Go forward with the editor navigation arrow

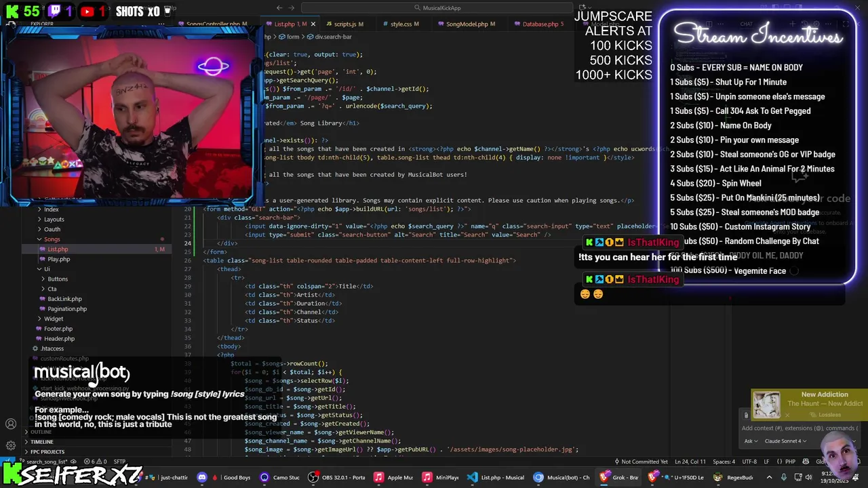292,8
